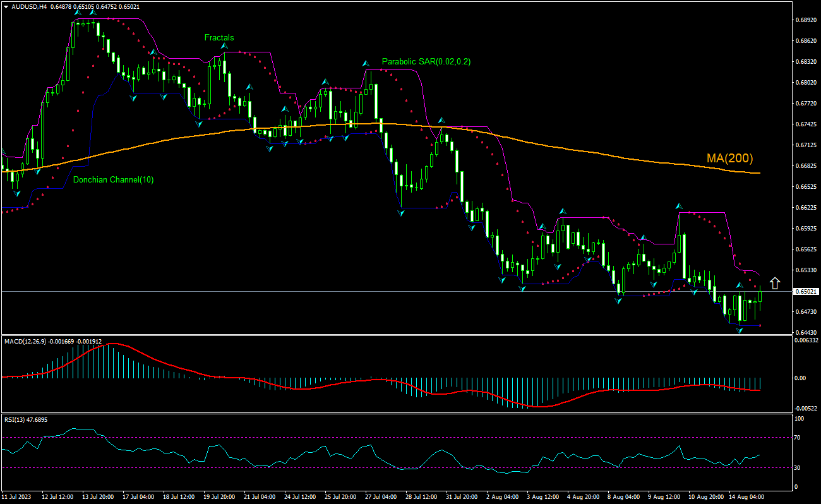
Task: Select the 11 Jul 2023 date axis label
Action: coord(16,497)
